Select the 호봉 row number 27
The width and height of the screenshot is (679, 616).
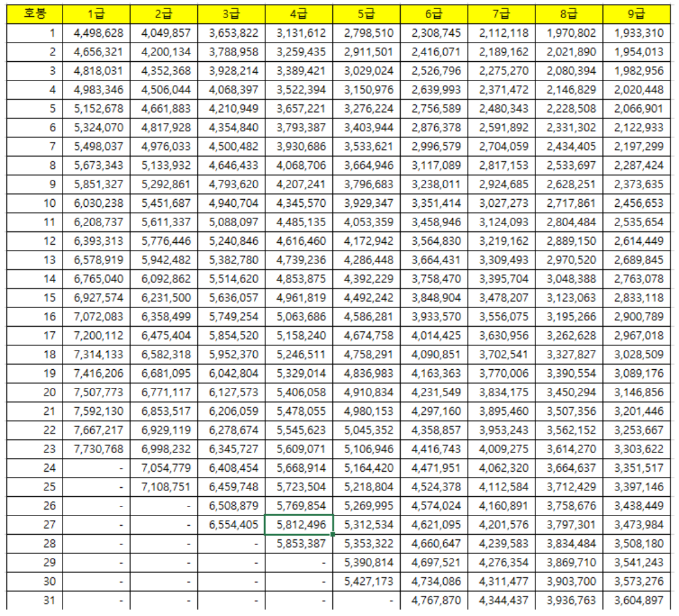point(35,525)
